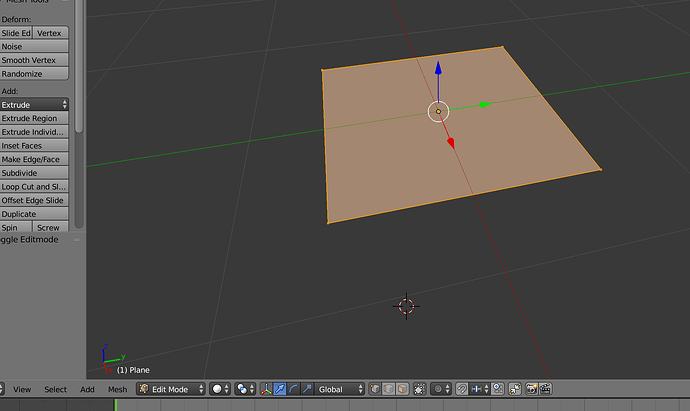
Task: Click the white manipulator center circle
Action: pyautogui.click(x=438, y=111)
